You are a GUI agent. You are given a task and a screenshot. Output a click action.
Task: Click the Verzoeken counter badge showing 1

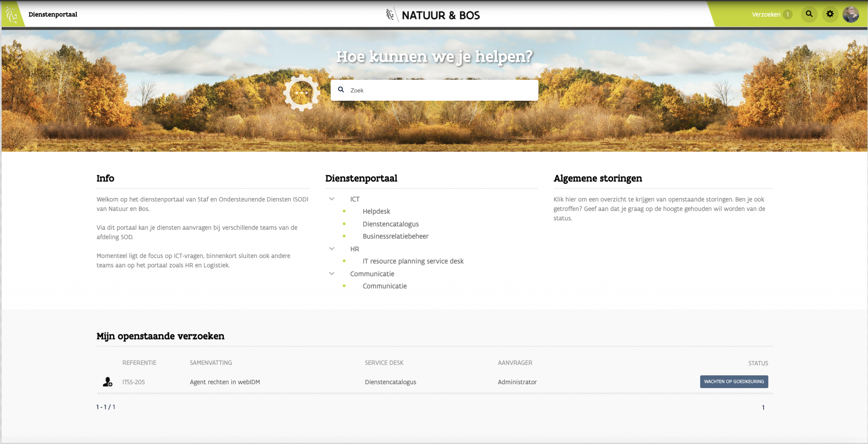pyautogui.click(x=788, y=14)
